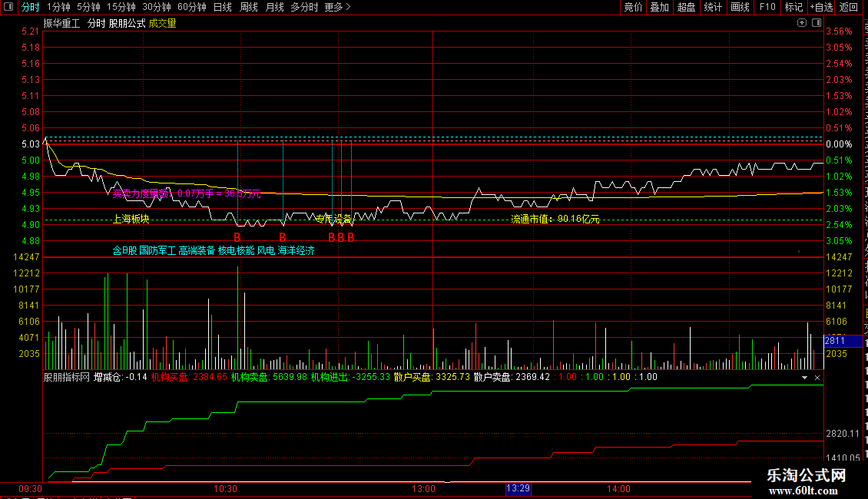Click the 风电 concept tag
The image size is (868, 499).
pyautogui.click(x=266, y=250)
